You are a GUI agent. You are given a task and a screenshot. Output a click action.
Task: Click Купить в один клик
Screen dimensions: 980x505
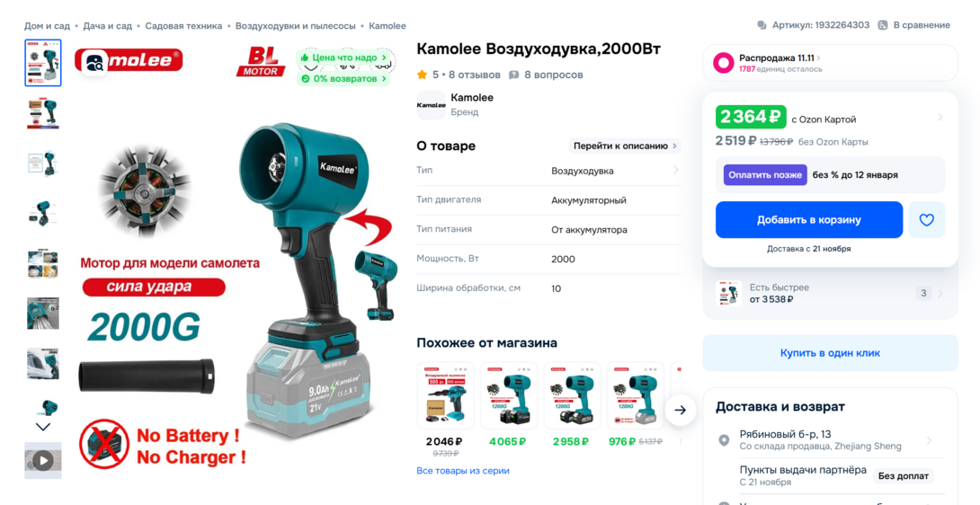(830, 353)
